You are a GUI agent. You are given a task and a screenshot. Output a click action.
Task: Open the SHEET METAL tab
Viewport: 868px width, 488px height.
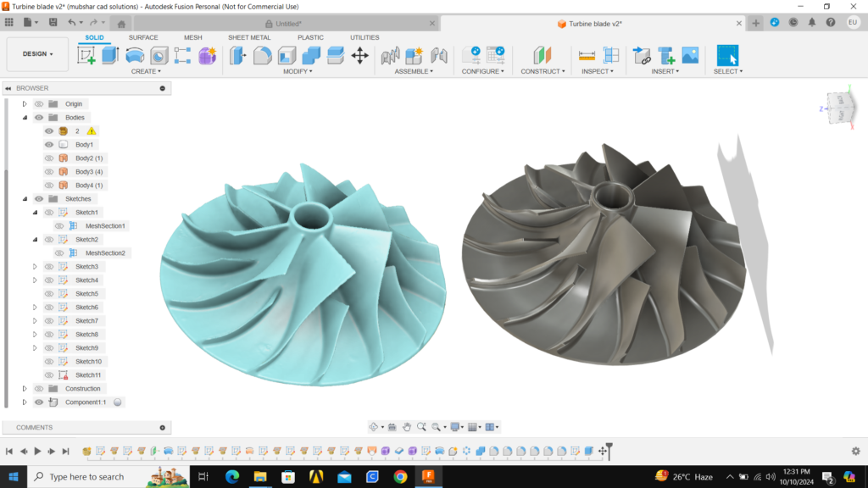click(249, 37)
